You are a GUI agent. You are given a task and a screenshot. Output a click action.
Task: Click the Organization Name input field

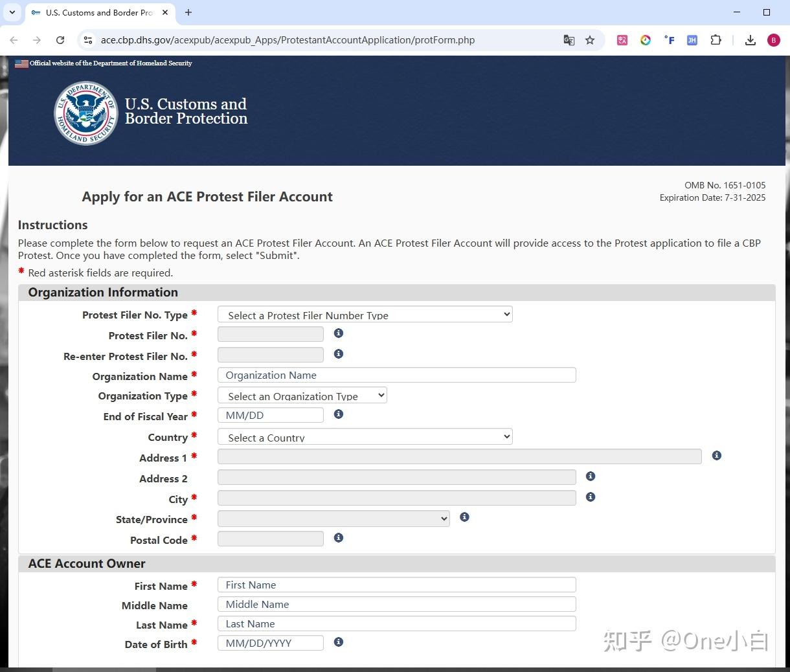pyautogui.click(x=396, y=375)
